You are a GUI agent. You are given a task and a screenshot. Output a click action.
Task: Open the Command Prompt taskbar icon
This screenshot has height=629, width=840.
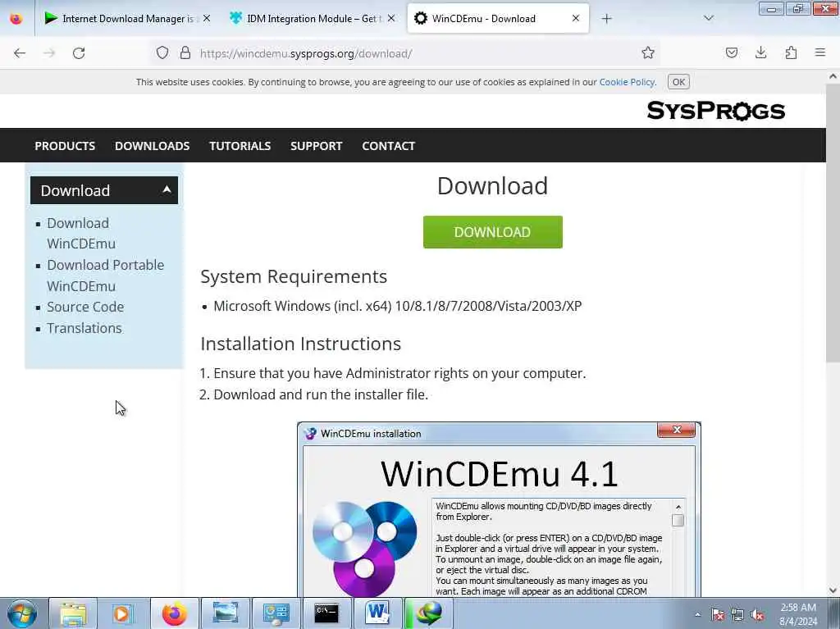(x=326, y=613)
